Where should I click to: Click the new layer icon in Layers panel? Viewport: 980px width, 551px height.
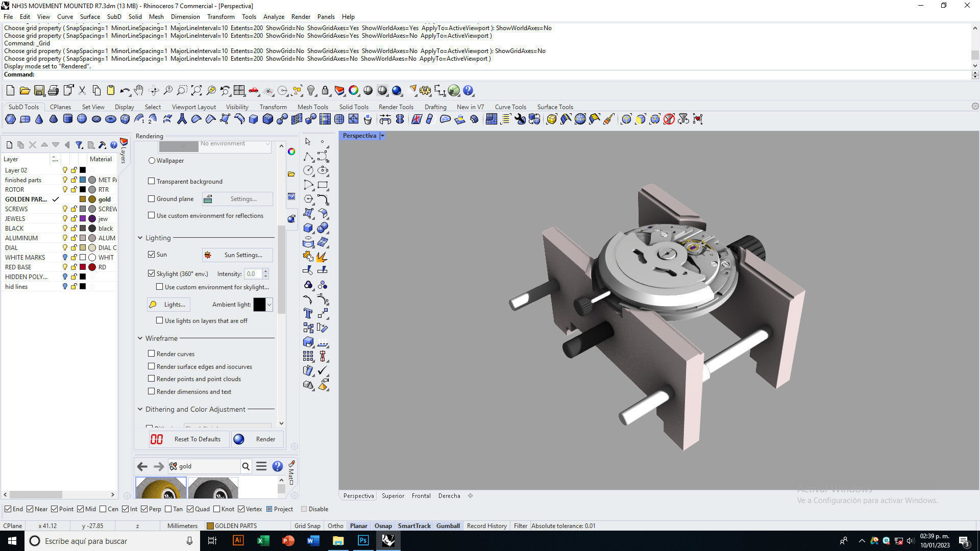[x=9, y=145]
